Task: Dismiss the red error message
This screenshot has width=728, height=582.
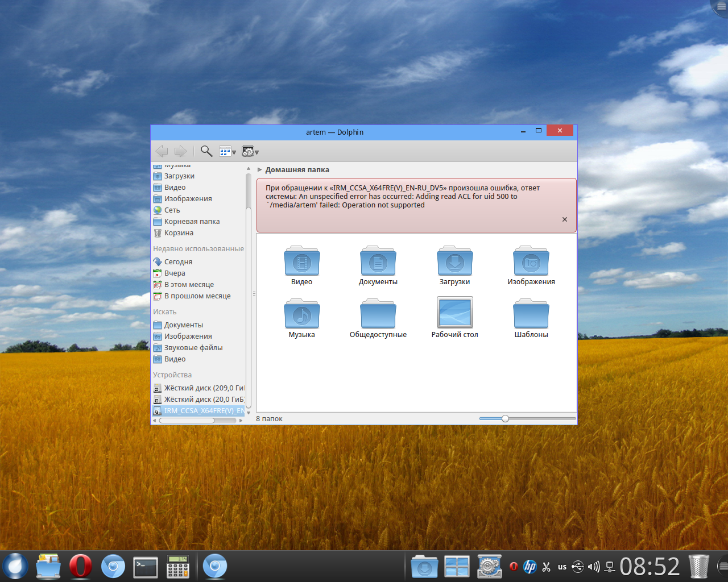Action: [564, 219]
